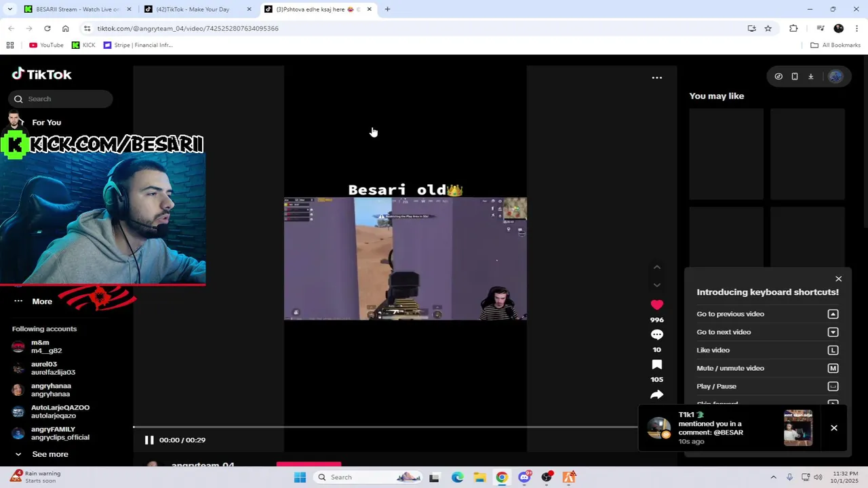This screenshot has width=868, height=488.
Task: Expand See more following accounts
Action: pos(41,454)
